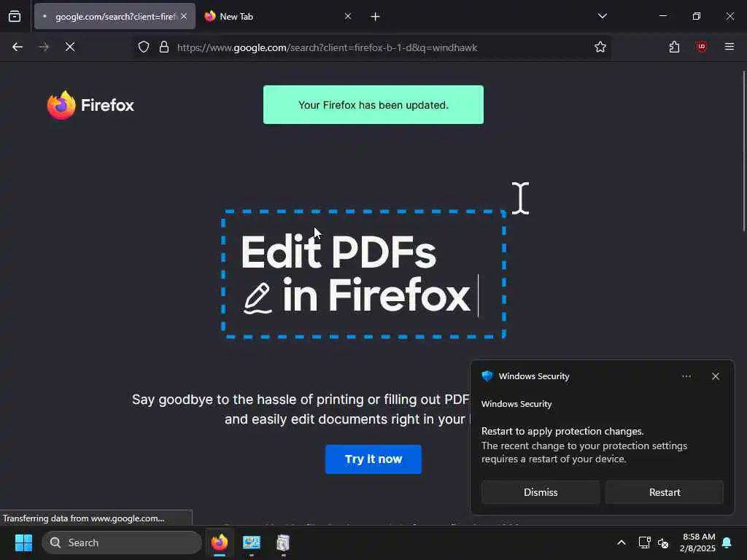Go back one page
Viewport: 747px width, 560px height.
click(x=18, y=47)
